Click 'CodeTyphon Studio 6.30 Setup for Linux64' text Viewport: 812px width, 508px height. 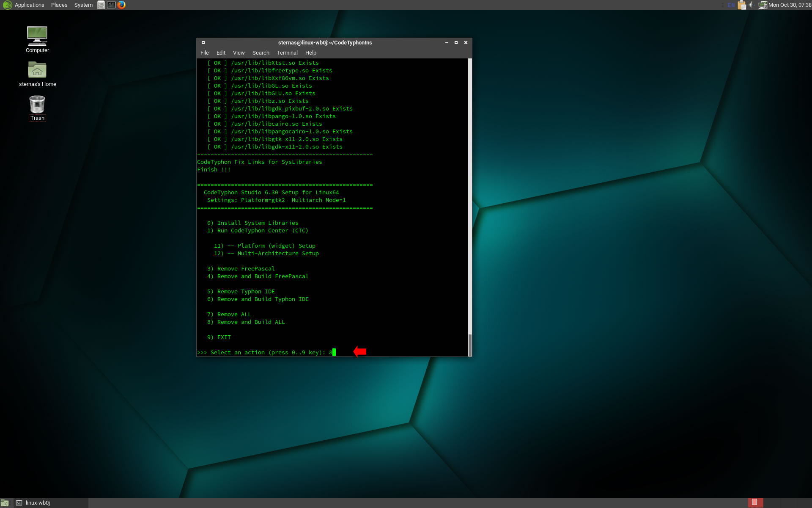click(x=272, y=193)
